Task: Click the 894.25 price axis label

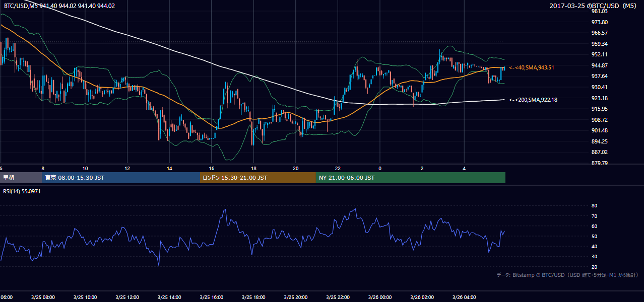Action: click(x=599, y=141)
